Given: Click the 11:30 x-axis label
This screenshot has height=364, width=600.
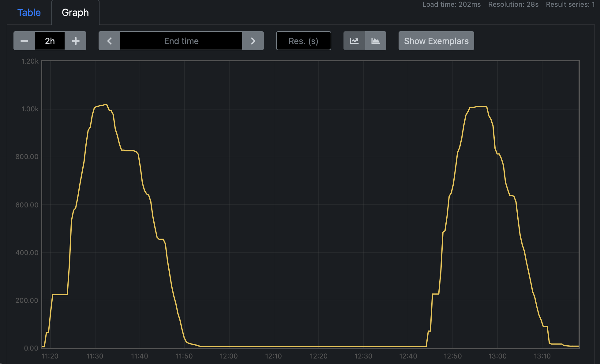Looking at the screenshot, I should tap(95, 356).
